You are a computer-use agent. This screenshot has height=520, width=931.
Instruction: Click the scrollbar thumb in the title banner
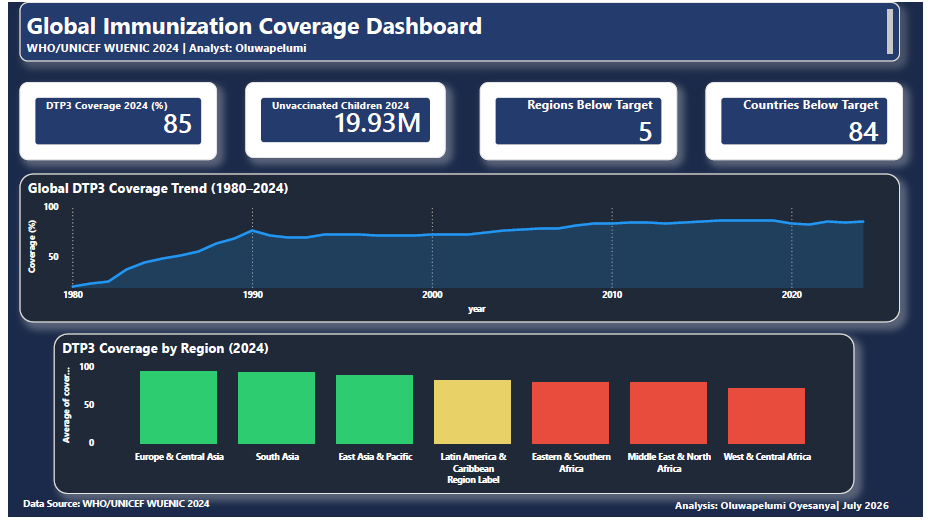coord(889,32)
